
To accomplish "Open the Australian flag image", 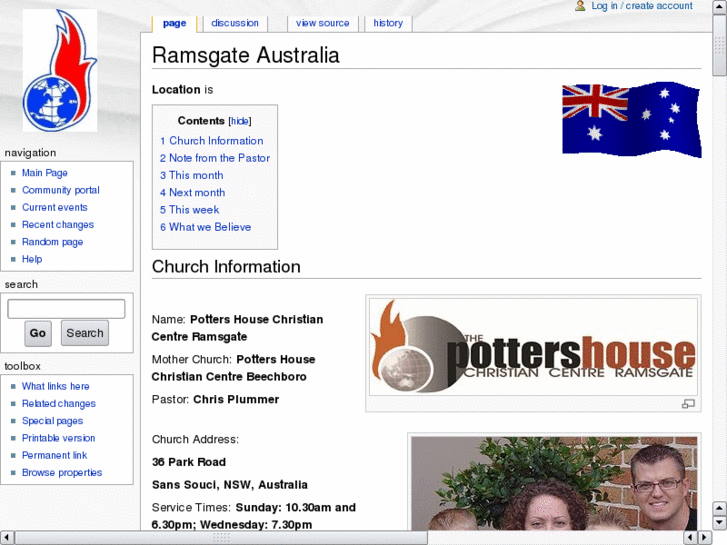I will [631, 120].
